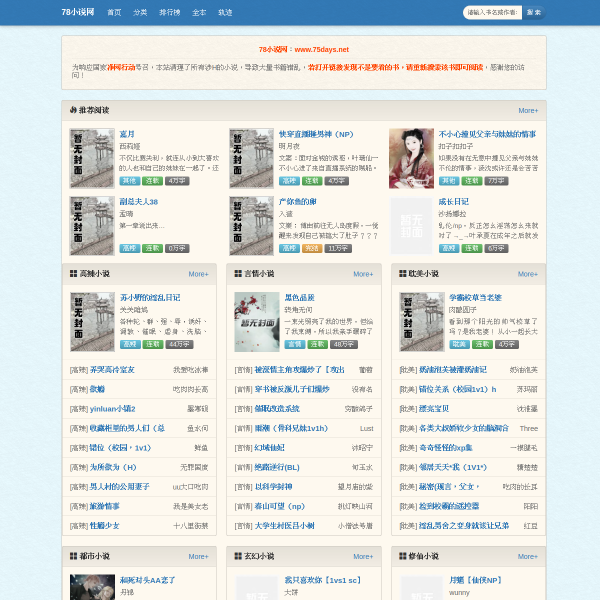Viewport: 600px width, 600px height.
Task: Click the 78小说网 site logo
Action: [78, 12]
